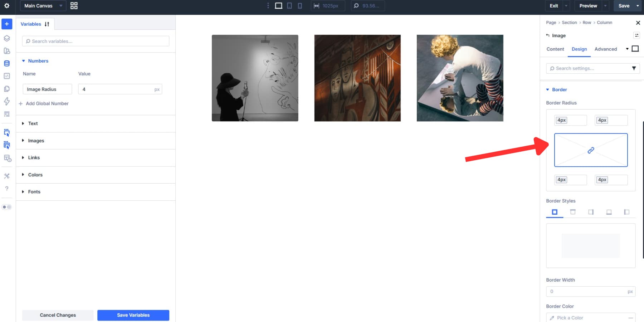Unlink the Border Radius values
This screenshot has width=644, height=322.
(x=591, y=150)
